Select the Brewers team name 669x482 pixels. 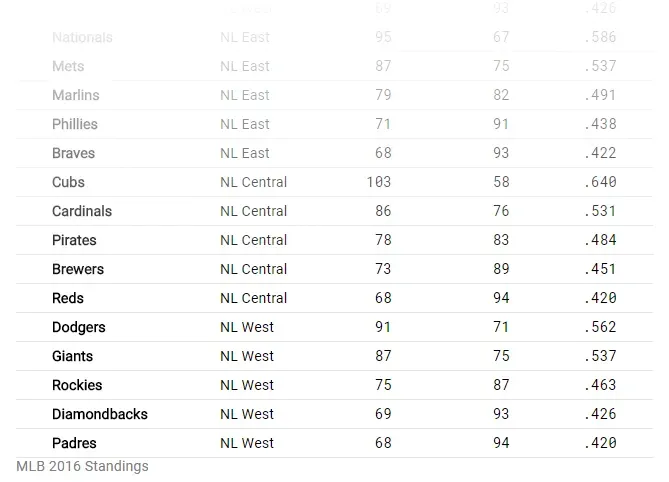tap(78, 269)
